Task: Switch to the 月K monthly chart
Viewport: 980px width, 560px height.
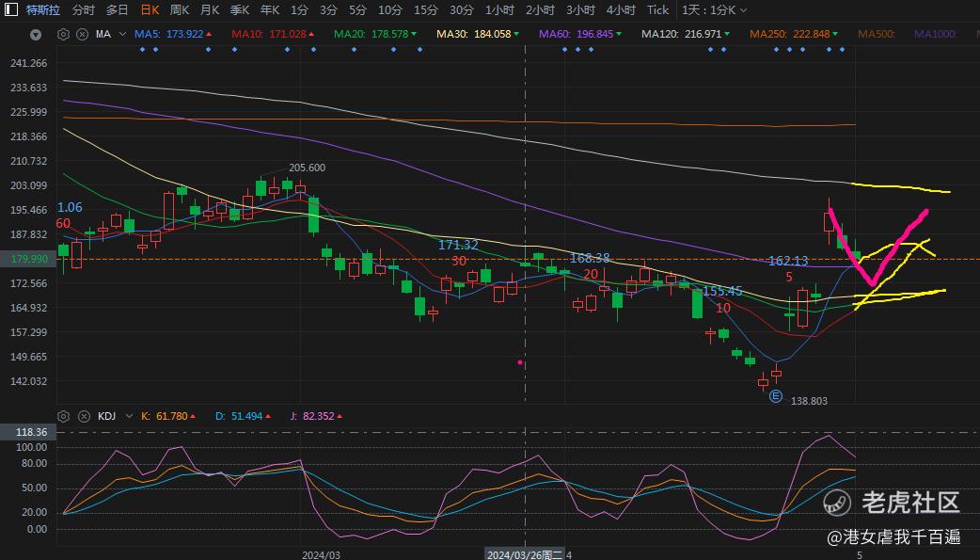Action: pos(210,10)
